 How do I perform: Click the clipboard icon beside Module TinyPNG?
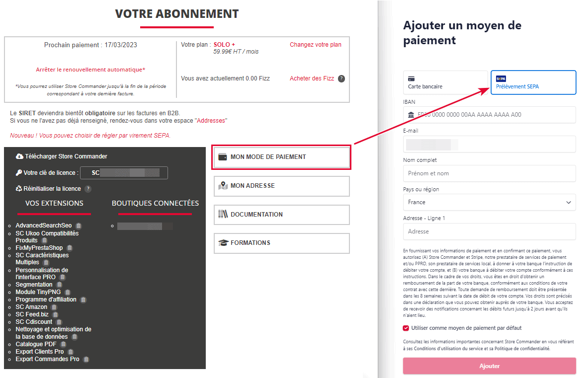coord(68,292)
